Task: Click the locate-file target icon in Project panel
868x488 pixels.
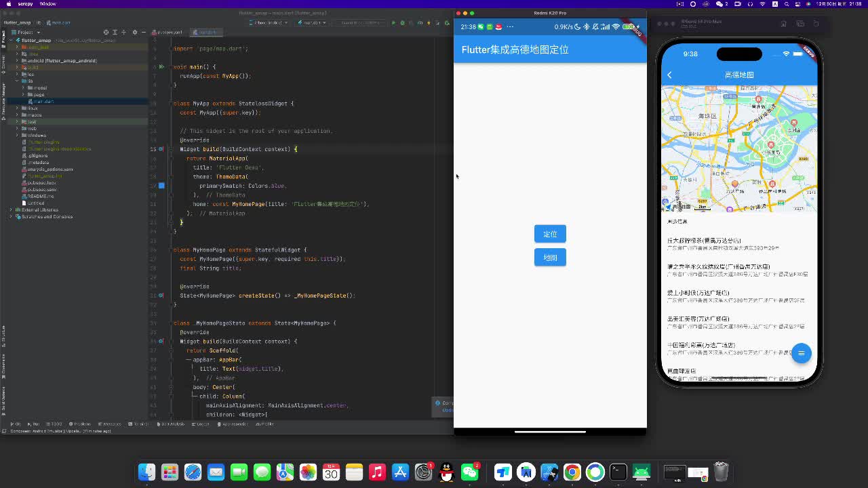Action: pos(106,32)
